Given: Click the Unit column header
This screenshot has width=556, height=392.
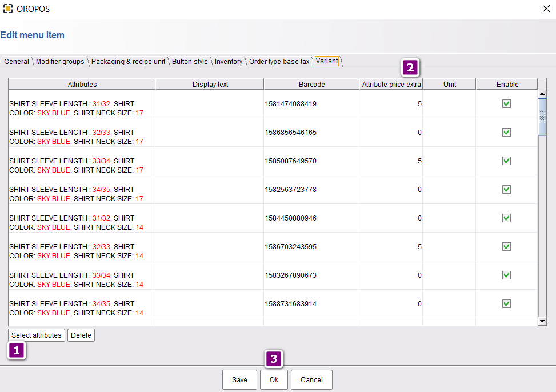Looking at the screenshot, I should [449, 84].
